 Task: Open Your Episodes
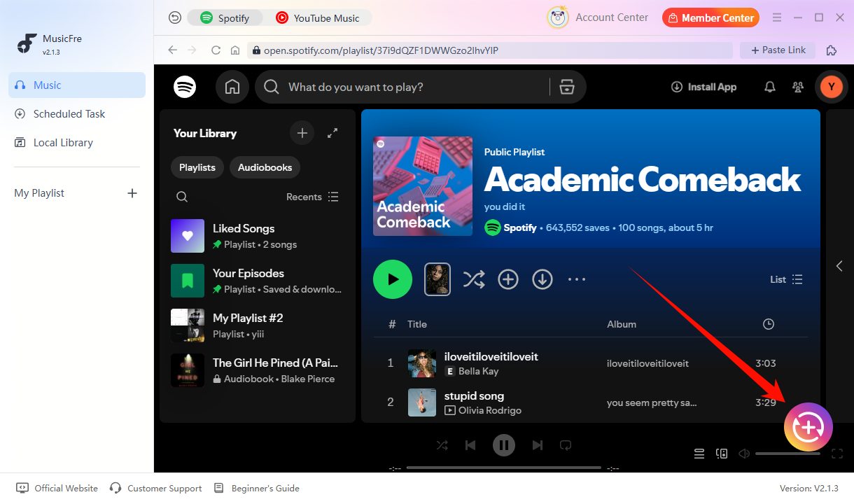258,281
